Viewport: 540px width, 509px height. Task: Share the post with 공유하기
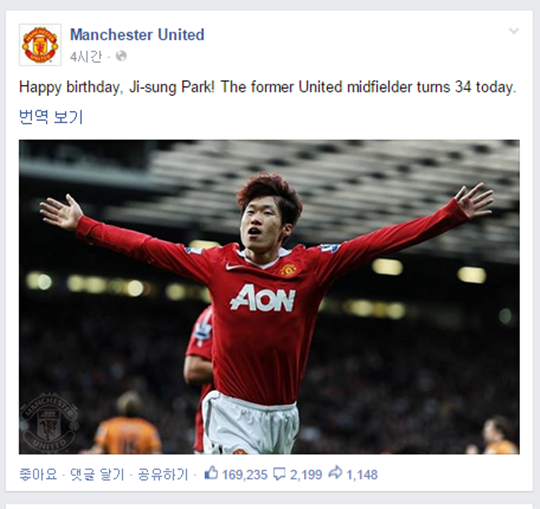click(x=163, y=475)
